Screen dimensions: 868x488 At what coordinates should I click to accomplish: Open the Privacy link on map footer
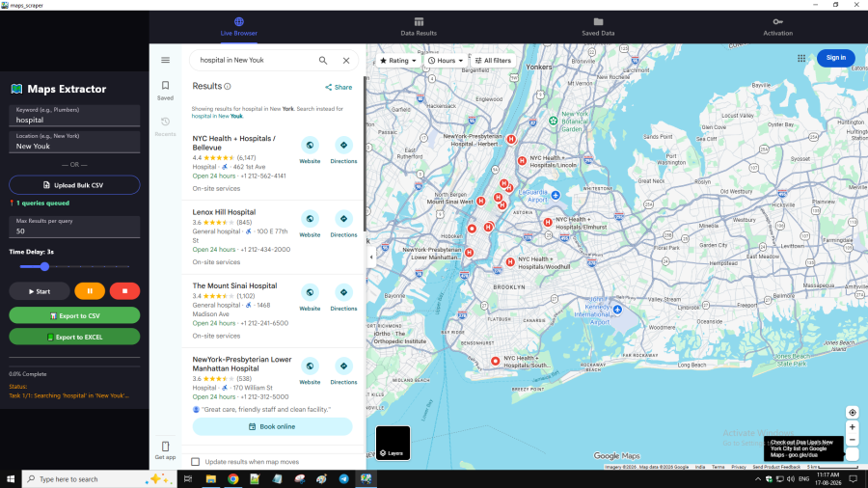[x=739, y=467]
